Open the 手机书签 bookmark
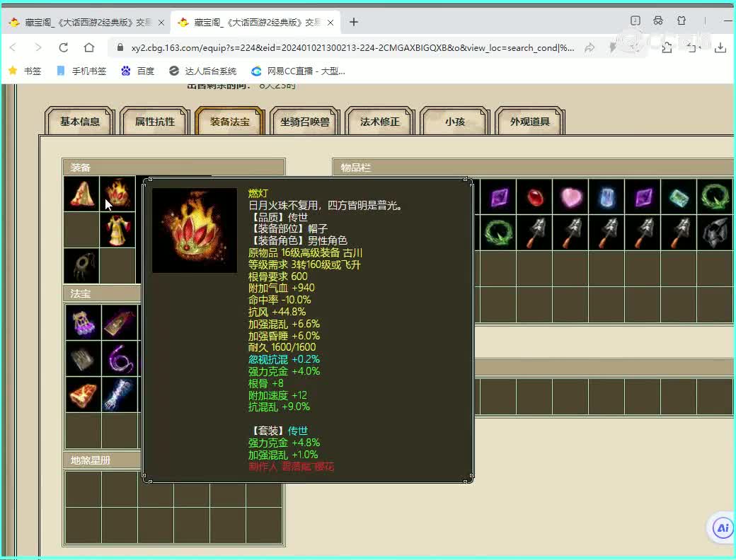Image resolution: width=736 pixels, height=560 pixels. coord(81,71)
